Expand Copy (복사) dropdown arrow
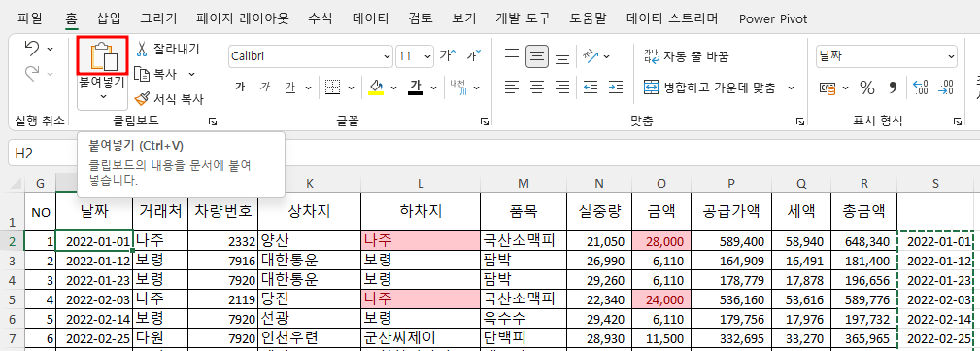Viewport: 980px width, 351px height. (192, 74)
